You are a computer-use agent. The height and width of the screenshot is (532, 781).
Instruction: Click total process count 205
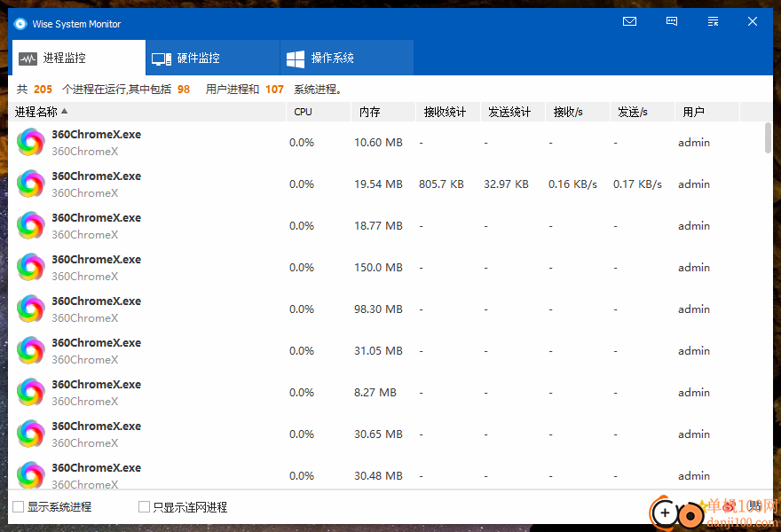pyautogui.click(x=43, y=89)
